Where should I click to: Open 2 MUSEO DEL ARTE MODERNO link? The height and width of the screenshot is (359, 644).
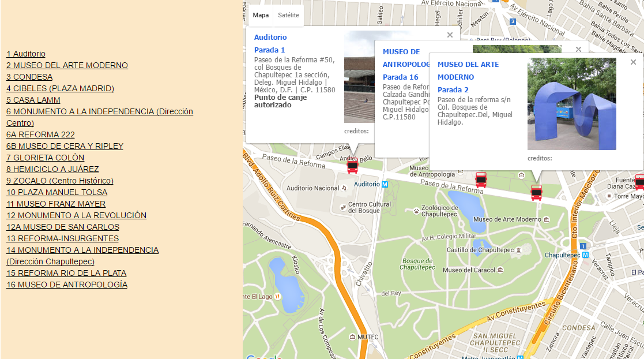click(x=67, y=65)
